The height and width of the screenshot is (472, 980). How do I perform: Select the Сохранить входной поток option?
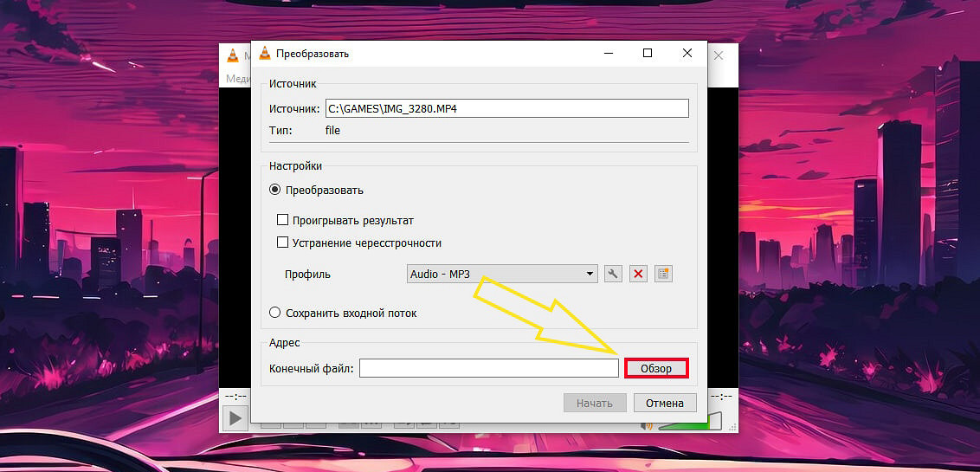coord(275,313)
